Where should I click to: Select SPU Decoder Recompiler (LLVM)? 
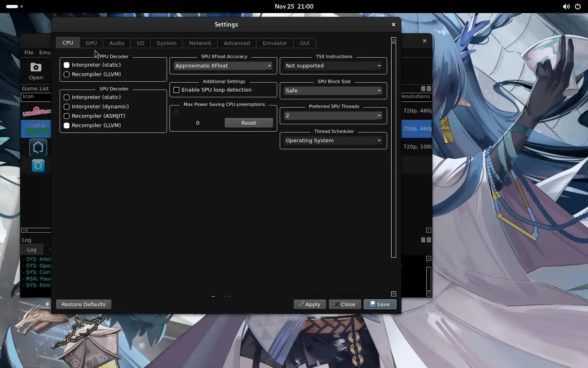pos(92,126)
